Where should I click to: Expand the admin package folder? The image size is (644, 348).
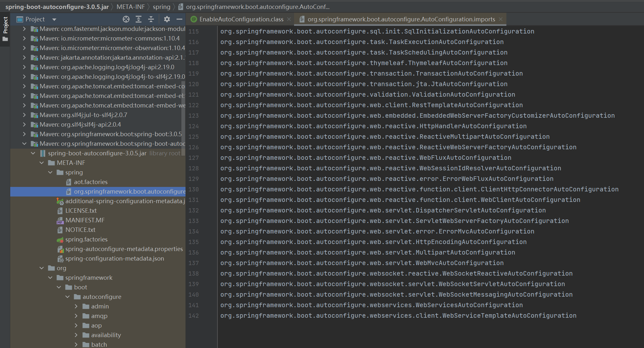76,306
